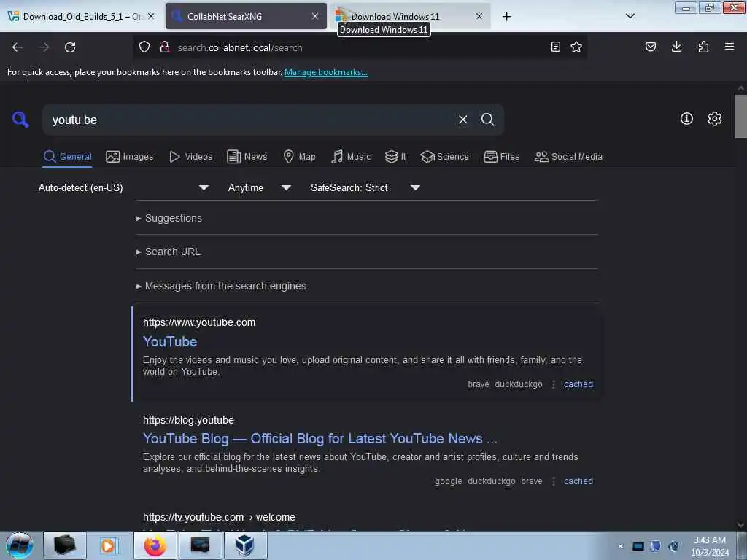Image resolution: width=747 pixels, height=560 pixels.
Task: Open Auto-detect language dropdown
Action: pyautogui.click(x=123, y=187)
